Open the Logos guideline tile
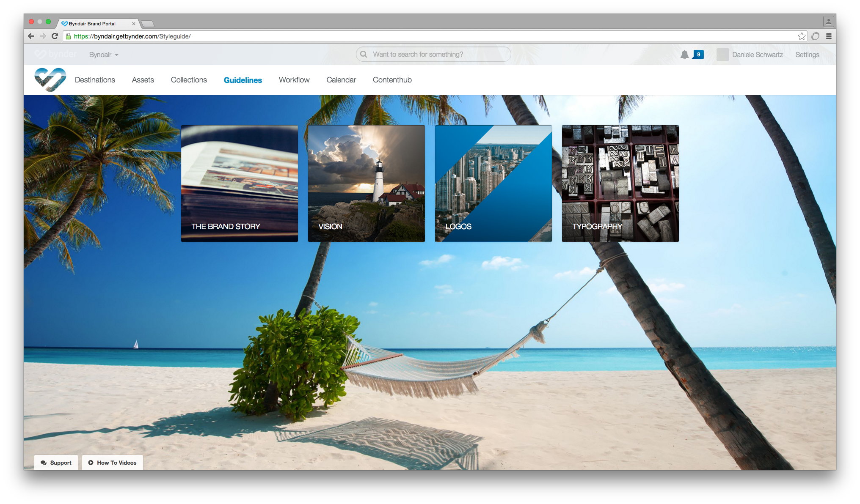860x504 pixels. point(493,184)
